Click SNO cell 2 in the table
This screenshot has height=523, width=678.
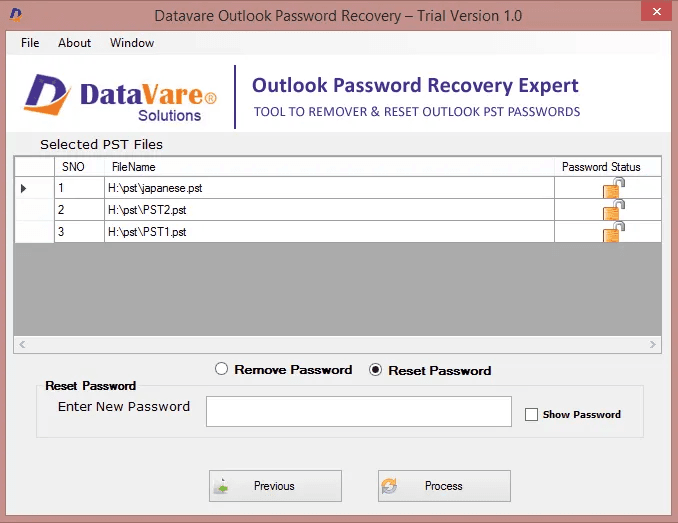[79, 210]
